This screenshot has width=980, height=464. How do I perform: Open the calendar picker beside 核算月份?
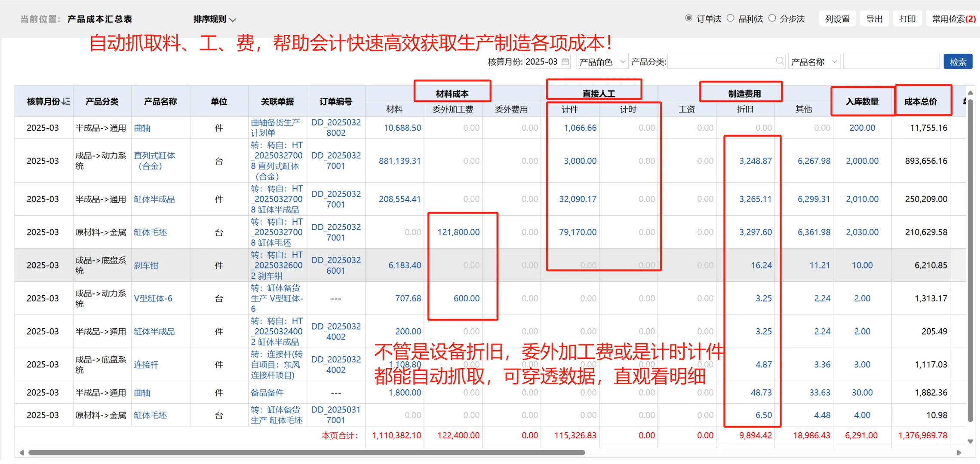565,61
